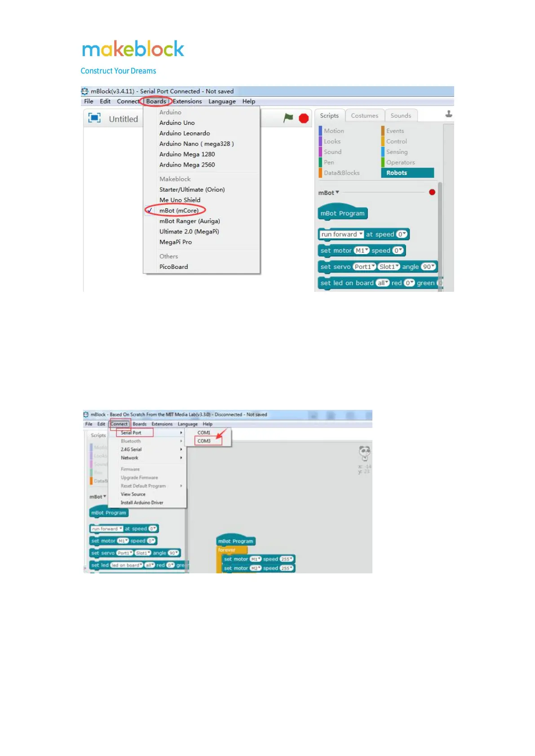535x756 pixels.
Task: Open the Slot1 servo dropdown in v3.4.11
Action: [x=389, y=267]
